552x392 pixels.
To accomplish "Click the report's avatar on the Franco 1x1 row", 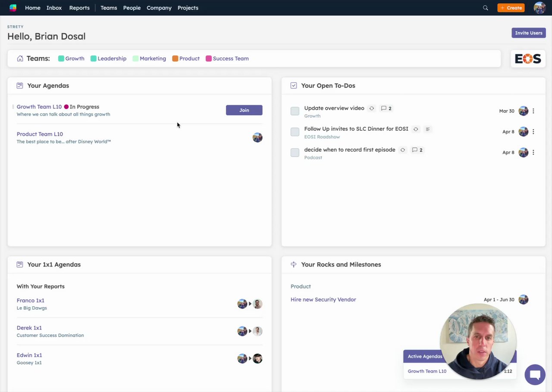I will coord(257,304).
